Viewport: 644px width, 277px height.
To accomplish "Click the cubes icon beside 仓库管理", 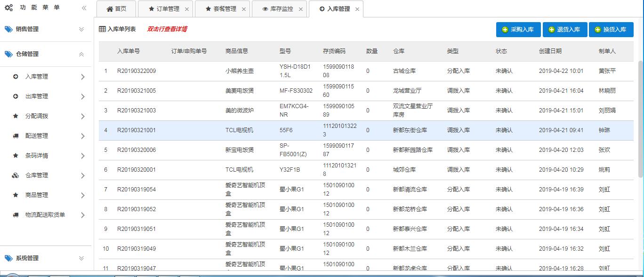I will point(16,175).
